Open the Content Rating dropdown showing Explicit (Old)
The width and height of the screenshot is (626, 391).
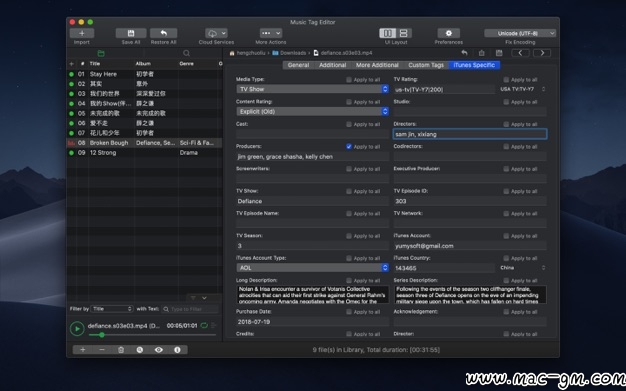[x=312, y=111]
